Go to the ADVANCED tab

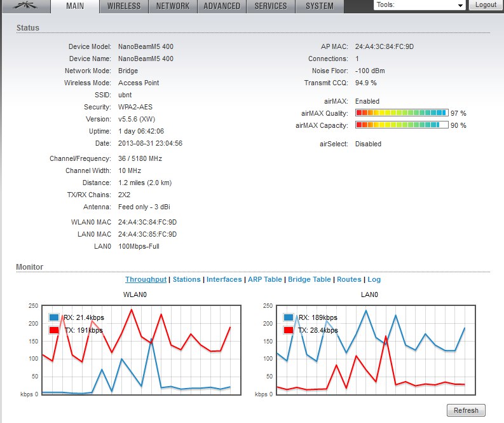pos(222,6)
